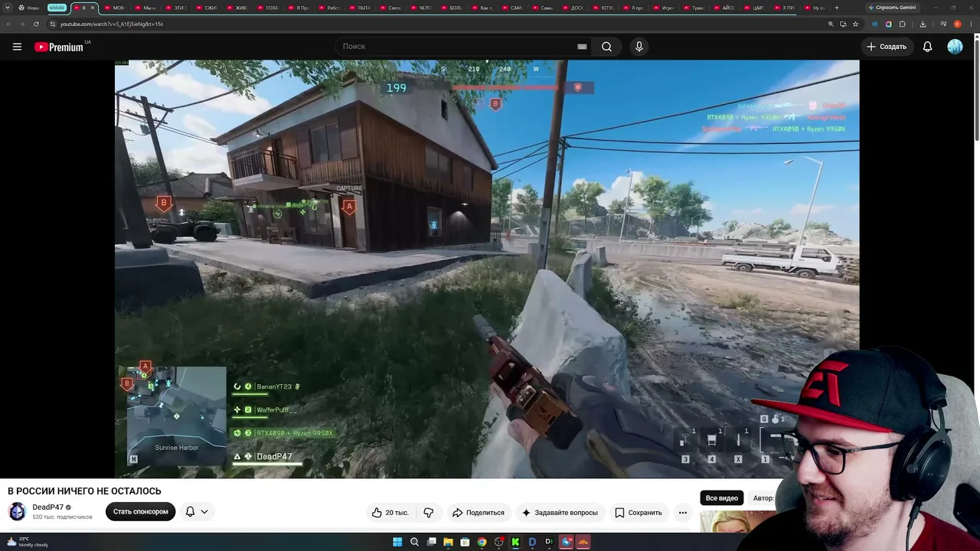Switch to the ЦАРС browser tab

coord(756,8)
